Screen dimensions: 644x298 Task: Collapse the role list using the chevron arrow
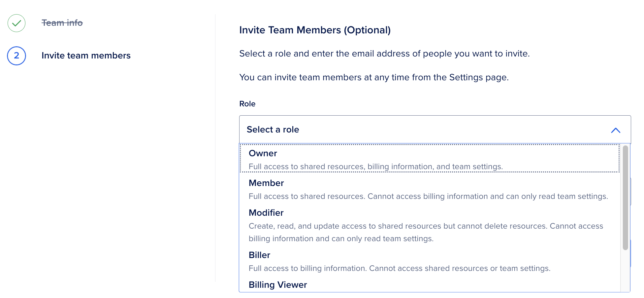click(x=615, y=130)
